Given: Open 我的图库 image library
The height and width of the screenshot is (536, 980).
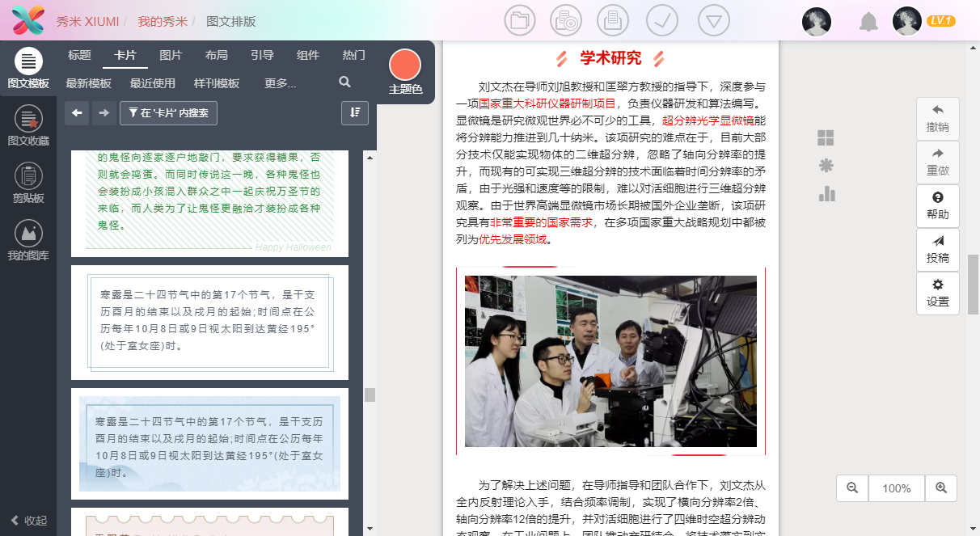Looking at the screenshot, I should point(28,241).
